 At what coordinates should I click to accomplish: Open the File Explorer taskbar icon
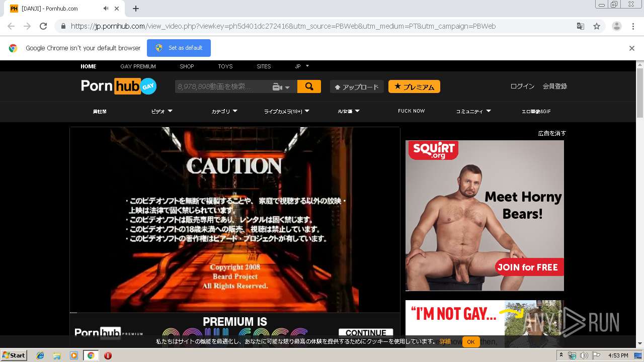click(x=57, y=355)
